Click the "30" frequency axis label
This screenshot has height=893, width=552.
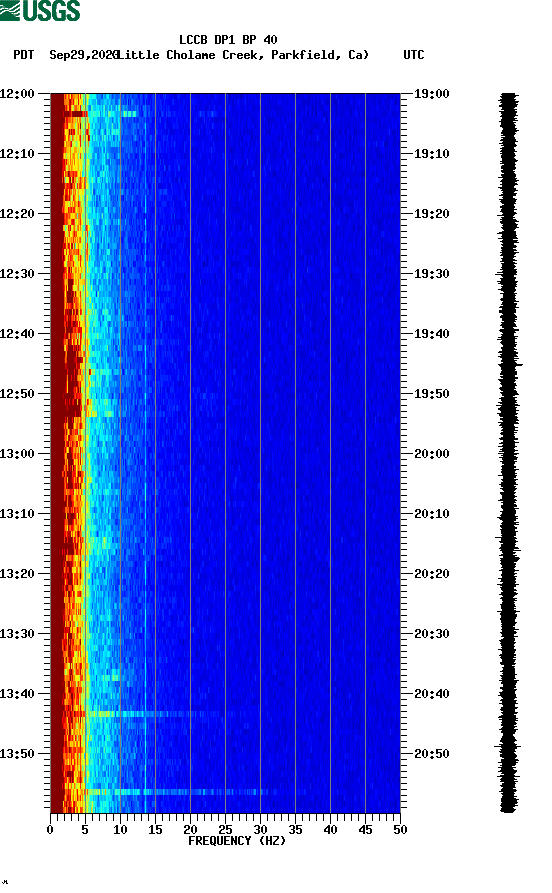(260, 830)
